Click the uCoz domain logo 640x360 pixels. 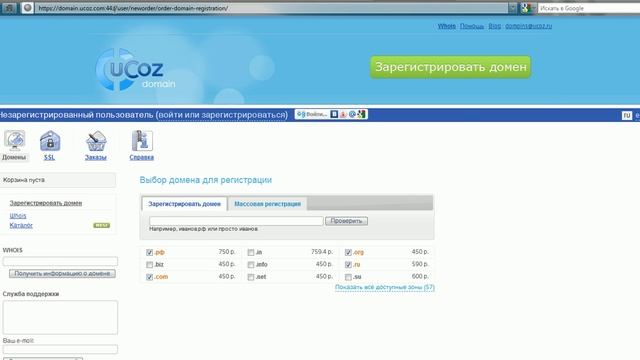[136, 70]
